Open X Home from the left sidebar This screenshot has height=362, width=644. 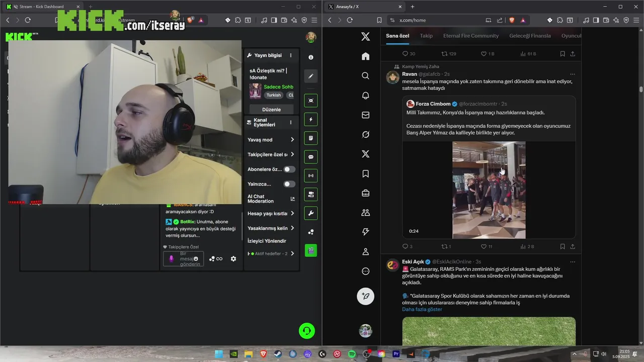point(366,56)
